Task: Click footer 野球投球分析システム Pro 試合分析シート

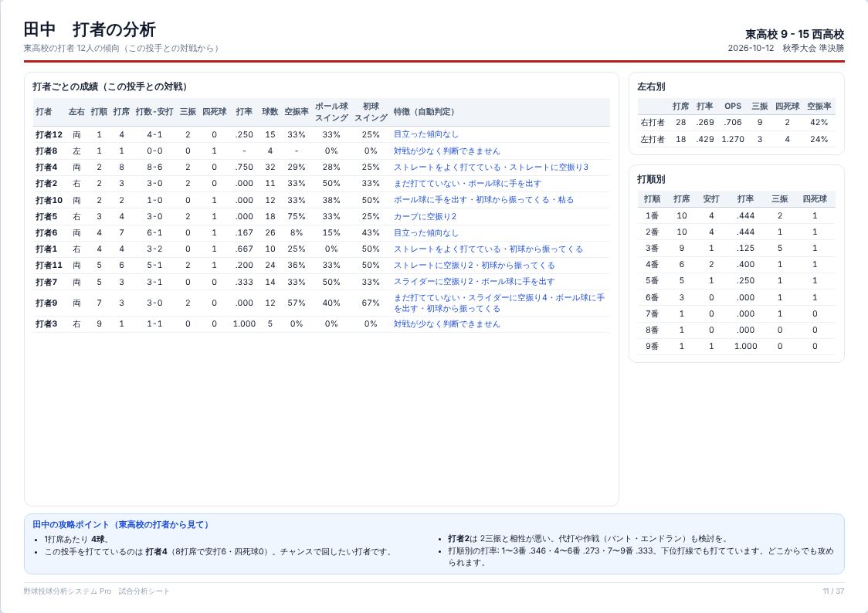Action: click(x=97, y=591)
